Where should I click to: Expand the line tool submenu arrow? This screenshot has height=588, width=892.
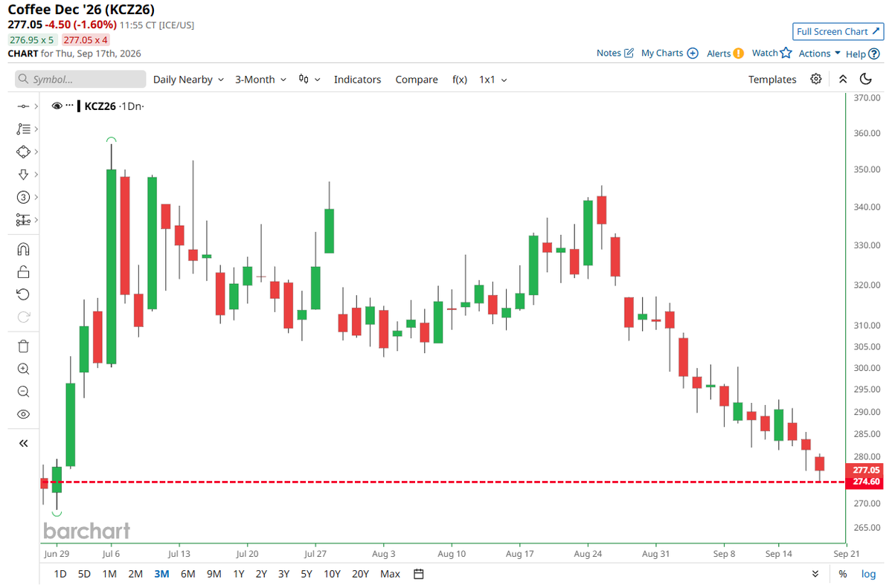[x=36, y=106]
